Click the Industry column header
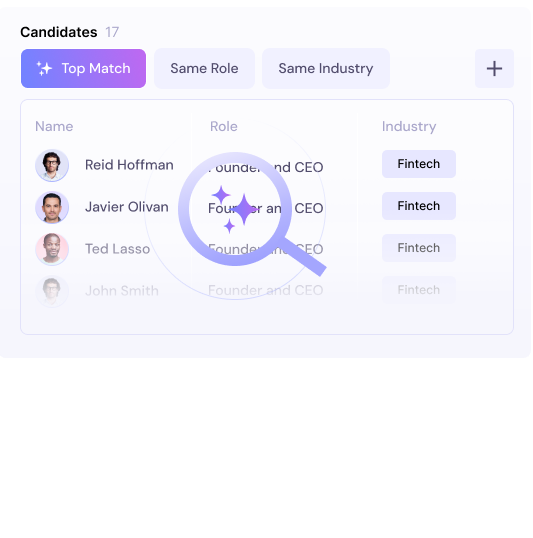This screenshot has height=538, width=533. (409, 127)
